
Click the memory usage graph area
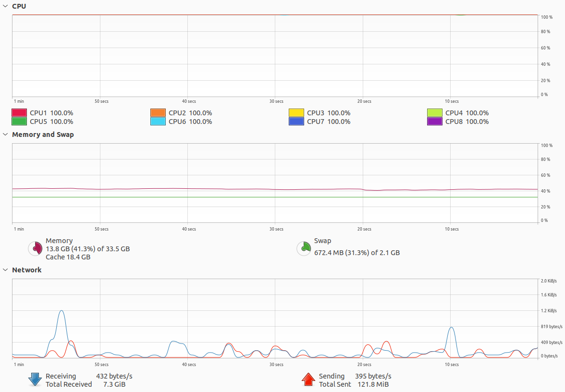pos(275,183)
